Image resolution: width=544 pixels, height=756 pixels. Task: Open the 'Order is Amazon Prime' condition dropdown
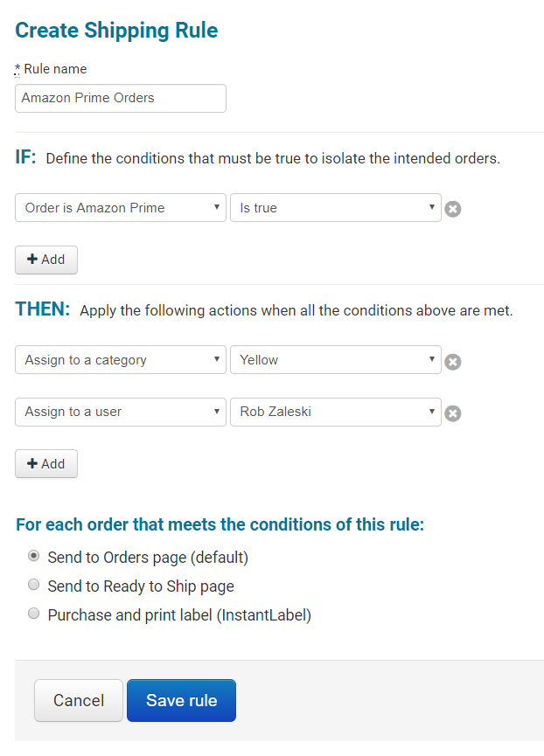[120, 208]
